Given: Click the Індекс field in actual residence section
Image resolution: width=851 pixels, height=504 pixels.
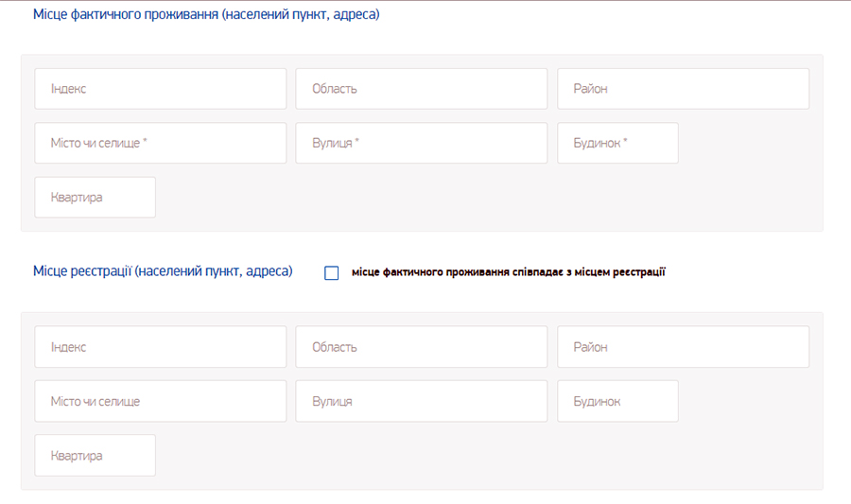Looking at the screenshot, I should click(160, 89).
